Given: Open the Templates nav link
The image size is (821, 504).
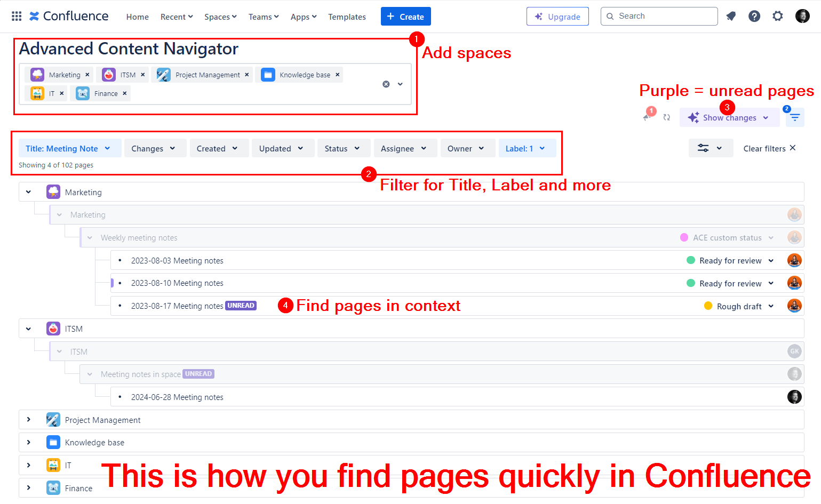Looking at the screenshot, I should click(347, 17).
